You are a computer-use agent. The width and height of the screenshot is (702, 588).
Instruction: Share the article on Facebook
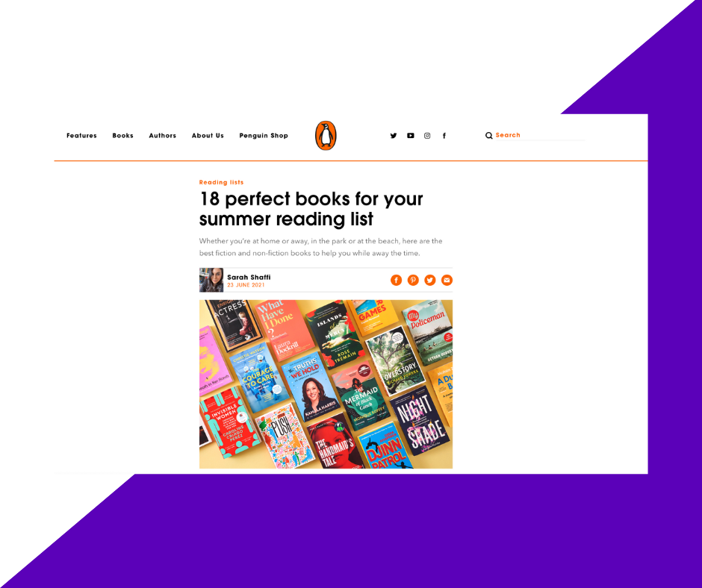pyautogui.click(x=397, y=280)
